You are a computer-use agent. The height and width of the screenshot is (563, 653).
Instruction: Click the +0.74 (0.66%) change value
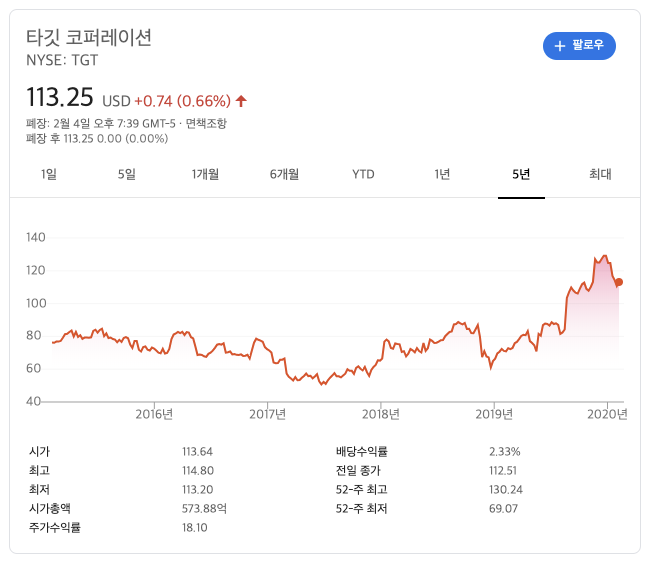pyautogui.click(x=182, y=101)
